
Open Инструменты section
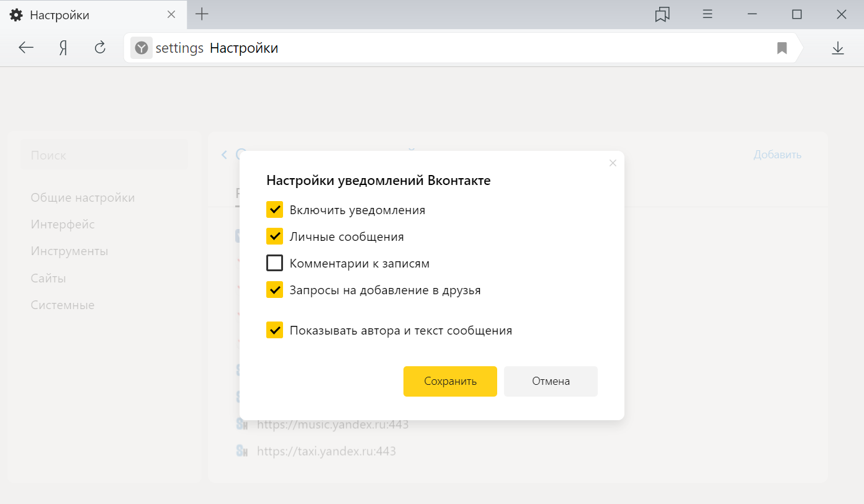tap(70, 251)
